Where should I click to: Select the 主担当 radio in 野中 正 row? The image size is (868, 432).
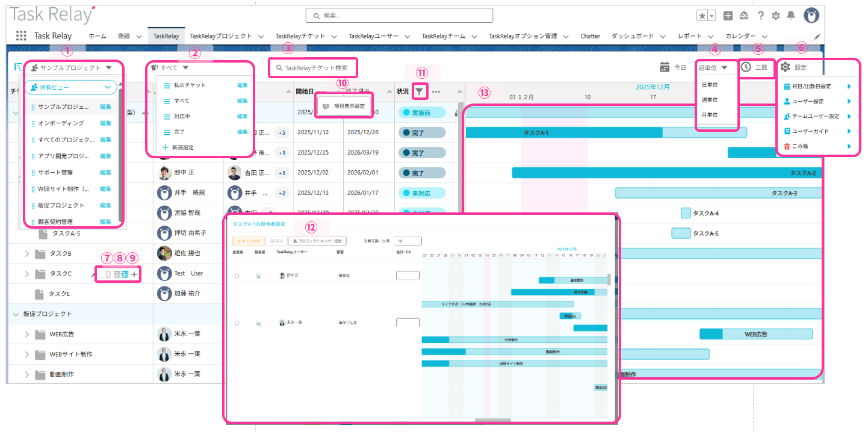pyautogui.click(x=237, y=276)
